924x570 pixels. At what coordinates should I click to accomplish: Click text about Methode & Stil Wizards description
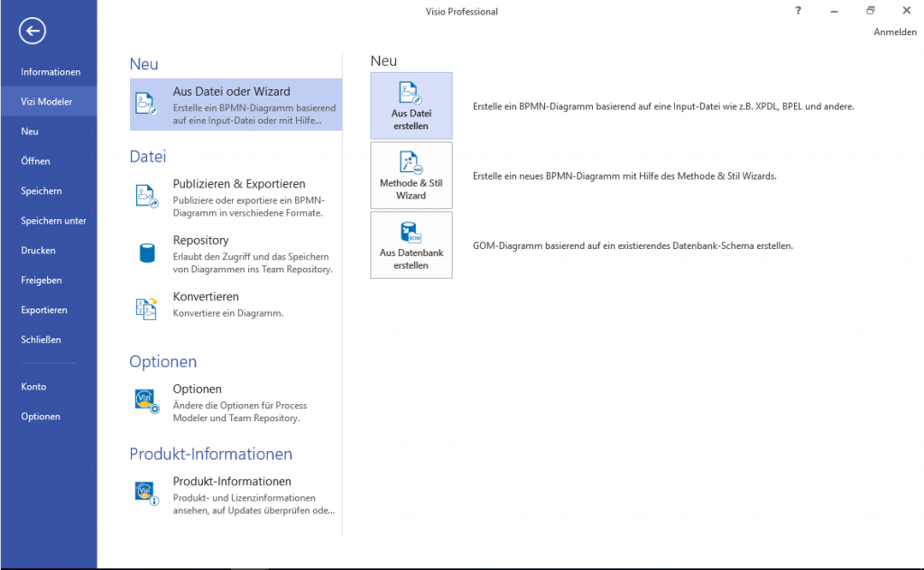(624, 176)
